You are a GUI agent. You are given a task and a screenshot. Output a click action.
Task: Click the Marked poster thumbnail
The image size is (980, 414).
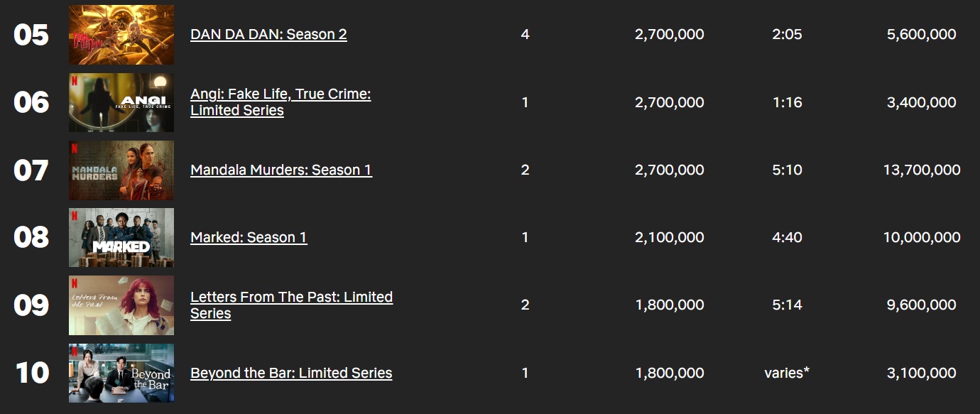pyautogui.click(x=121, y=238)
